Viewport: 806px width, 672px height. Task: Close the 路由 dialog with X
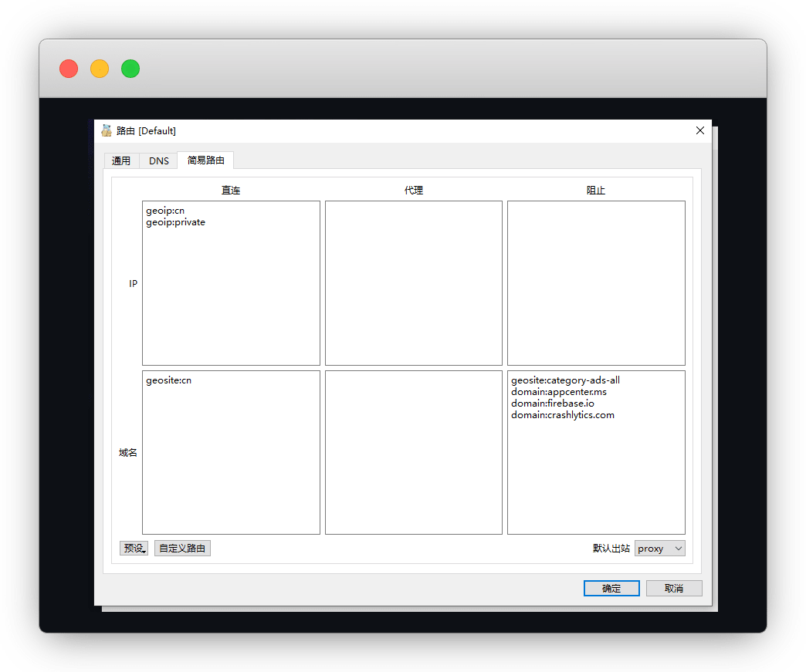pyautogui.click(x=699, y=130)
